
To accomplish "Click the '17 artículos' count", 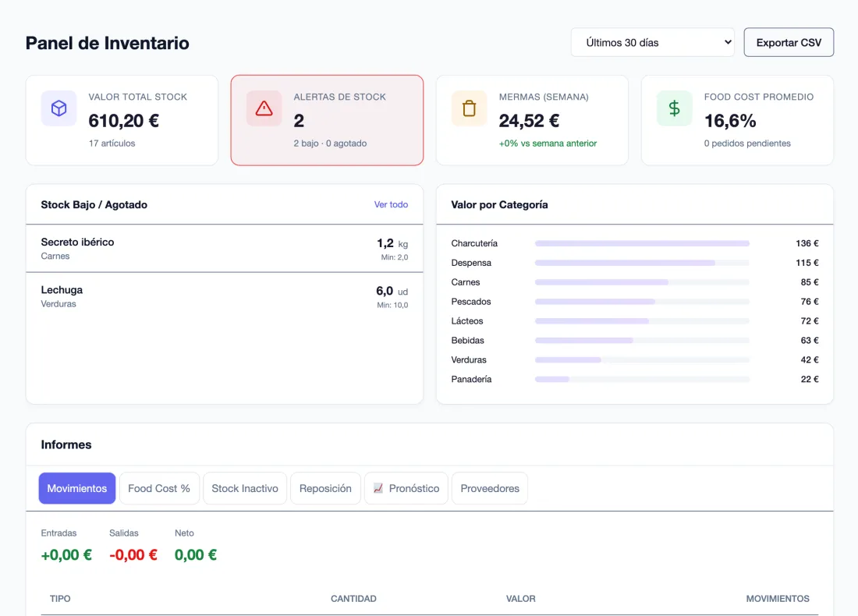I will click(112, 143).
